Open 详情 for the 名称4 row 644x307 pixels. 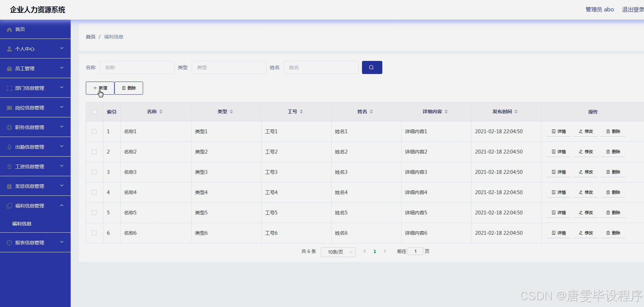pyautogui.click(x=559, y=192)
